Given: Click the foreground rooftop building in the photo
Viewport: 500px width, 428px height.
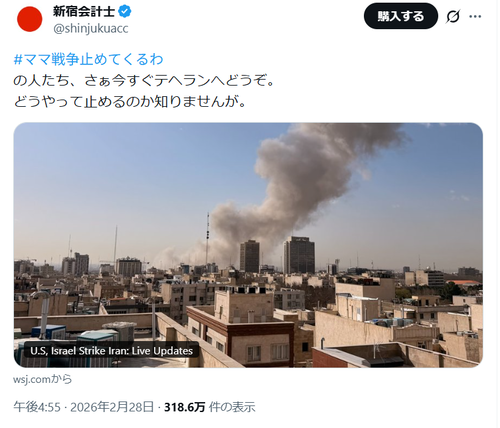Looking at the screenshot, I should click(241, 328).
